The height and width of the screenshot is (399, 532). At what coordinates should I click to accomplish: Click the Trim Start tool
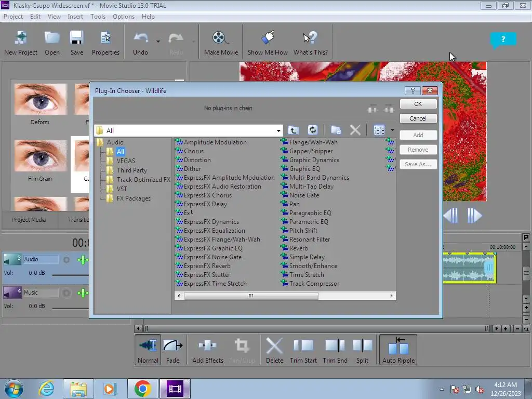click(303, 350)
